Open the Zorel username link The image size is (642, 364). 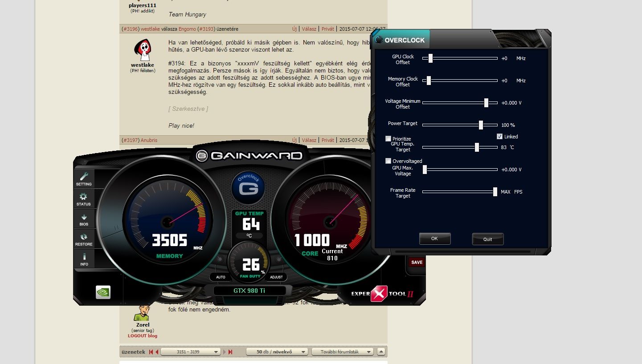143,325
